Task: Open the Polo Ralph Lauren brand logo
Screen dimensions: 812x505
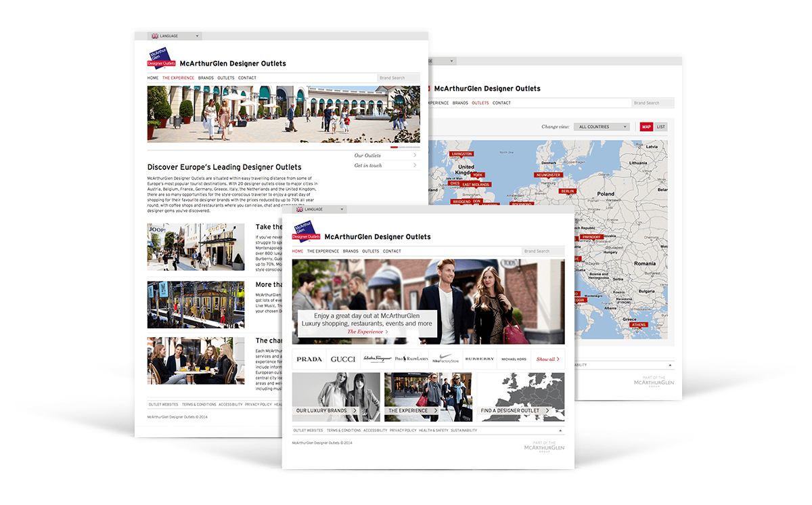Action: [411, 359]
